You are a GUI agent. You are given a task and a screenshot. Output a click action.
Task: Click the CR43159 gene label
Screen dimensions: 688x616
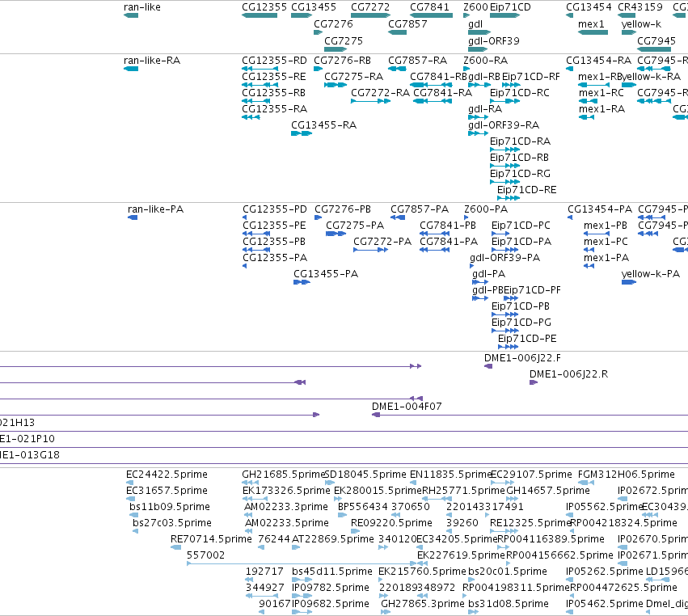click(640, 7)
